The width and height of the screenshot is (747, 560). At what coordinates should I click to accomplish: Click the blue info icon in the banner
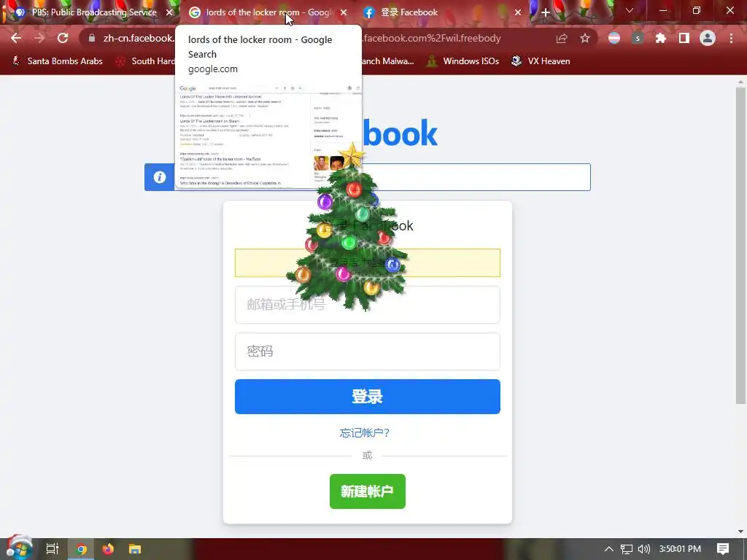[160, 177]
